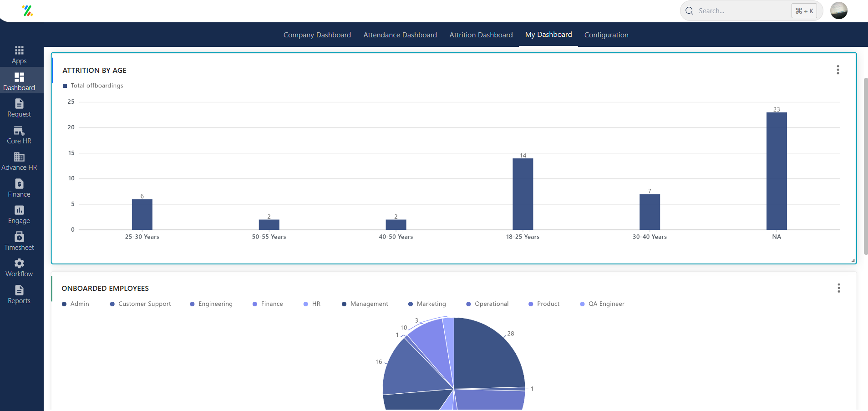Viewport: 868px width, 411px height.
Task: Toggle the Admin legend entry
Action: coord(76,304)
